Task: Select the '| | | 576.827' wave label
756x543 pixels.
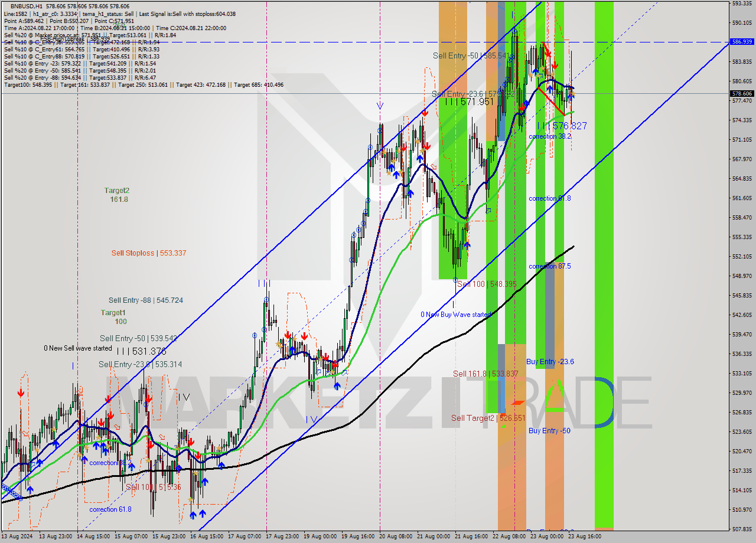Action: 562,126
